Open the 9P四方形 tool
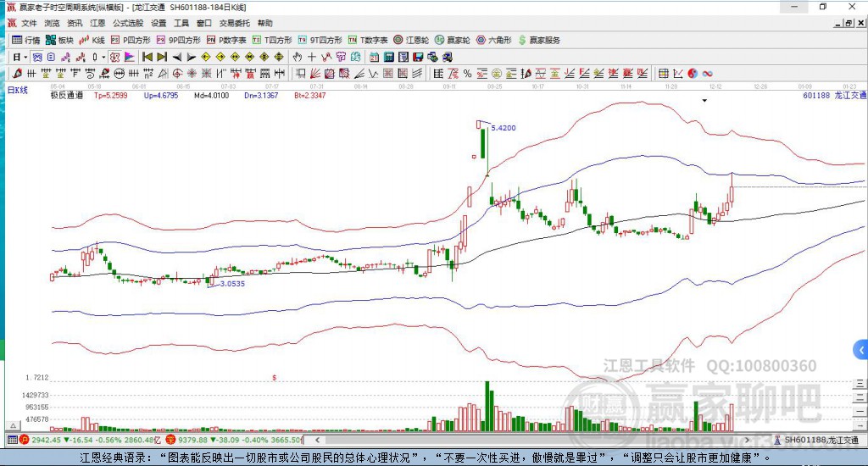This screenshot has width=868, height=466. coord(178,40)
